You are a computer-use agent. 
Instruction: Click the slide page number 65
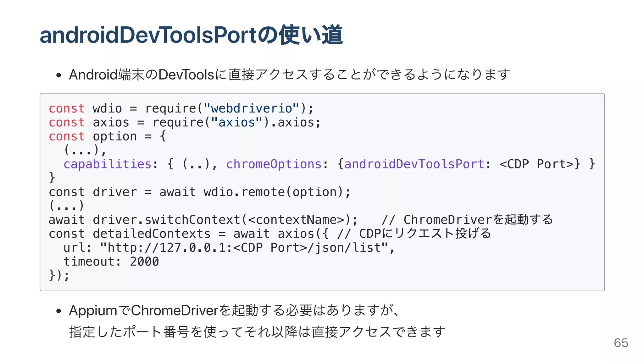click(621, 343)
